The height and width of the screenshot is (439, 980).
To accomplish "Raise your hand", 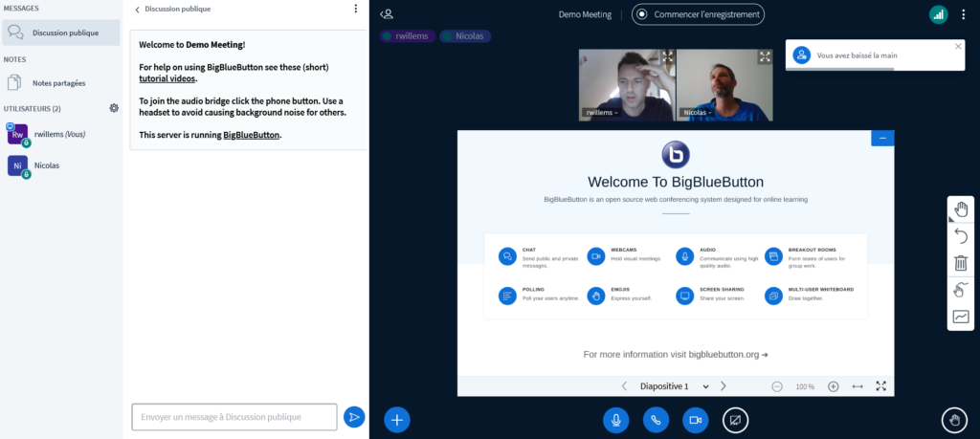I will pos(954,420).
